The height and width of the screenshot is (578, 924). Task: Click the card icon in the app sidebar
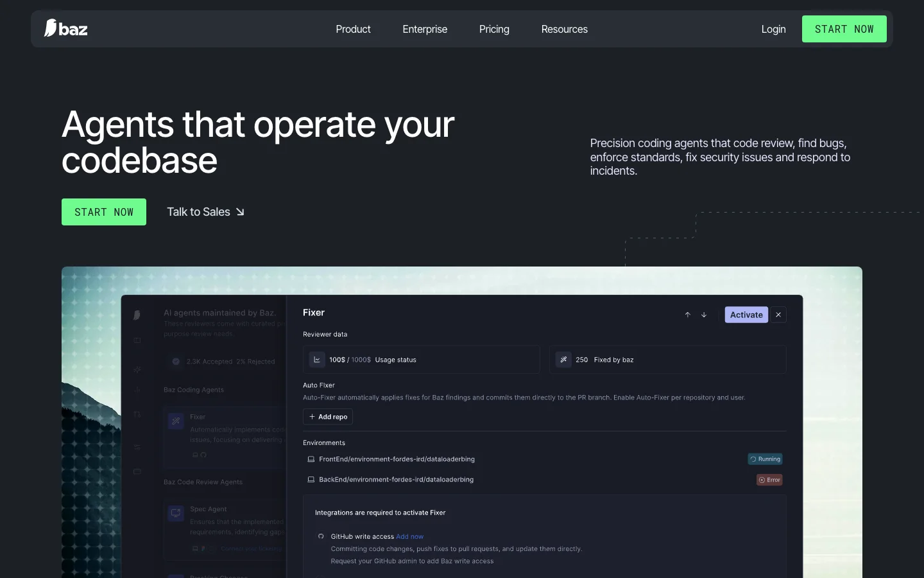click(137, 471)
